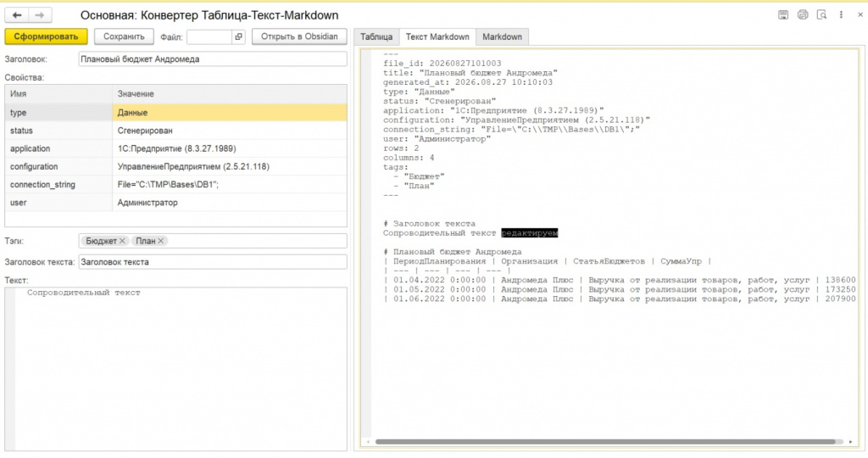Screen dimensions: 868x458
Task: Select the Текст Markdown tab
Action: pyautogui.click(x=437, y=37)
